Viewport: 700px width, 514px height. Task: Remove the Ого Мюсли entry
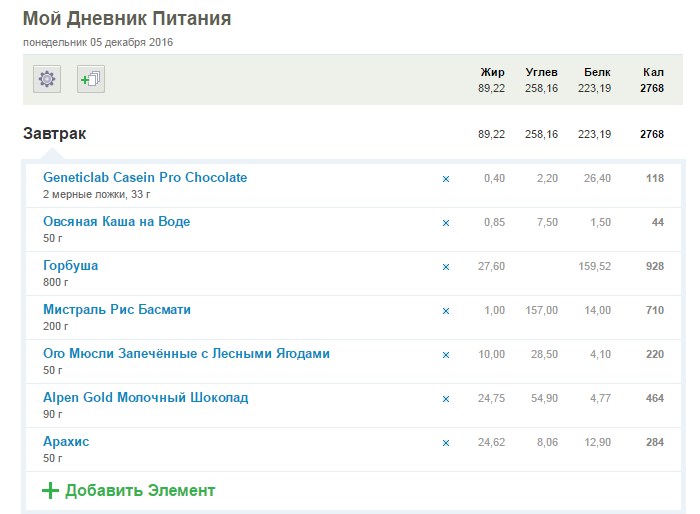[446, 355]
